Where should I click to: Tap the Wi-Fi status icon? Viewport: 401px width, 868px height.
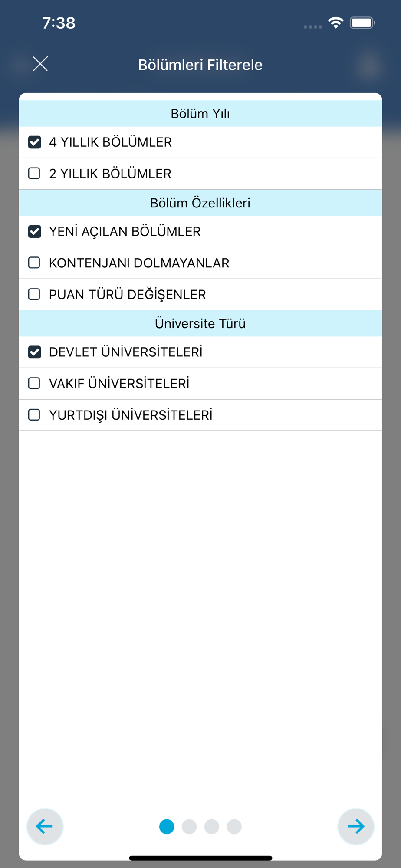[x=336, y=23]
